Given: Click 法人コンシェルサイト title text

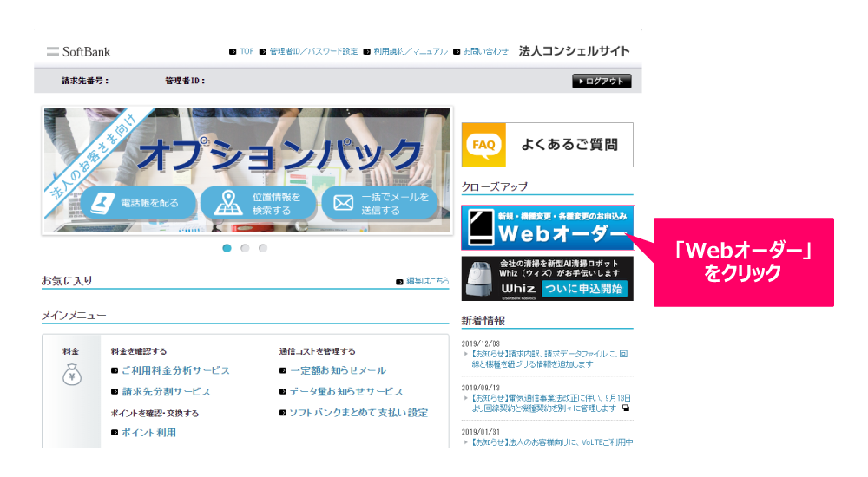Looking at the screenshot, I should (574, 51).
